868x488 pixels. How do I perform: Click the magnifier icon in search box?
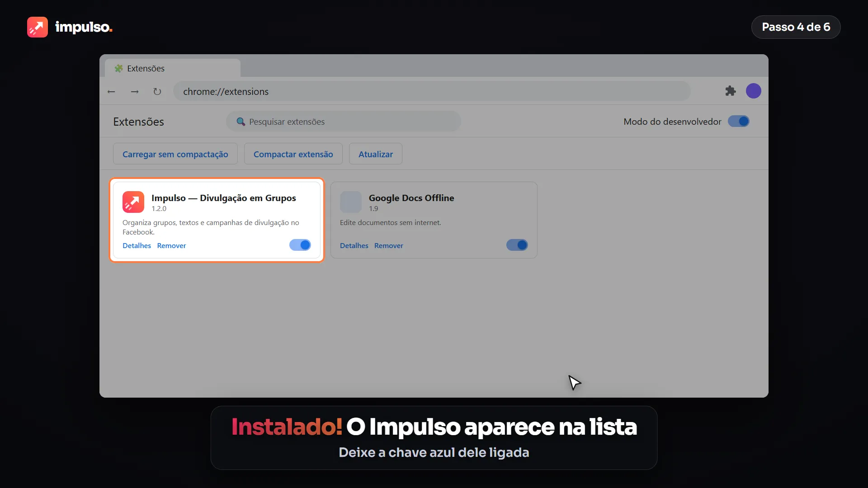(x=241, y=122)
